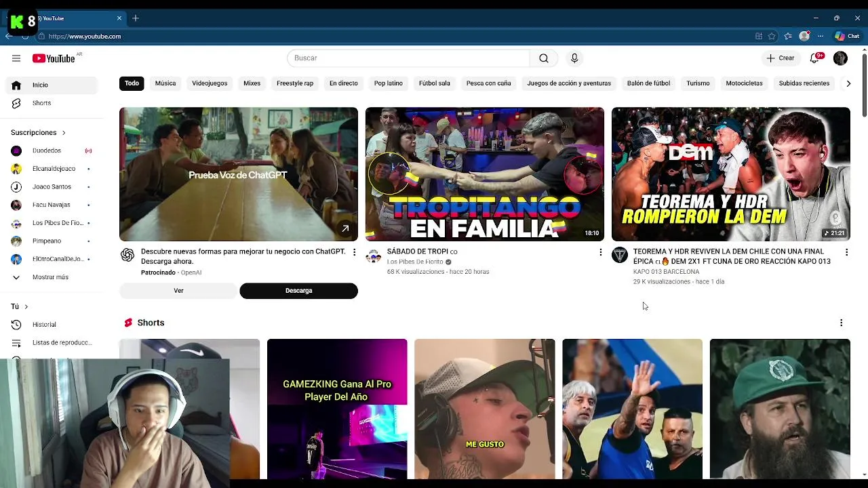Open Los Pibes De Fiorito channel name link
The image size is (868, 488).
click(x=415, y=262)
